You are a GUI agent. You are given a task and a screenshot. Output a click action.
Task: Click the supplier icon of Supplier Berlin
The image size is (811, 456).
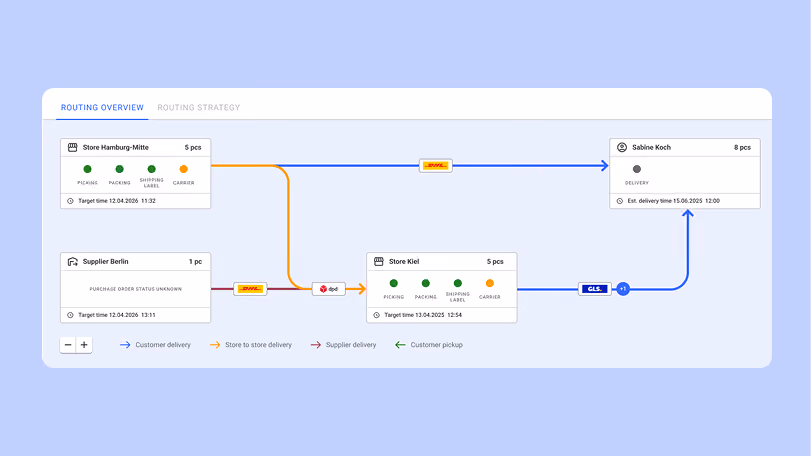pyautogui.click(x=72, y=262)
